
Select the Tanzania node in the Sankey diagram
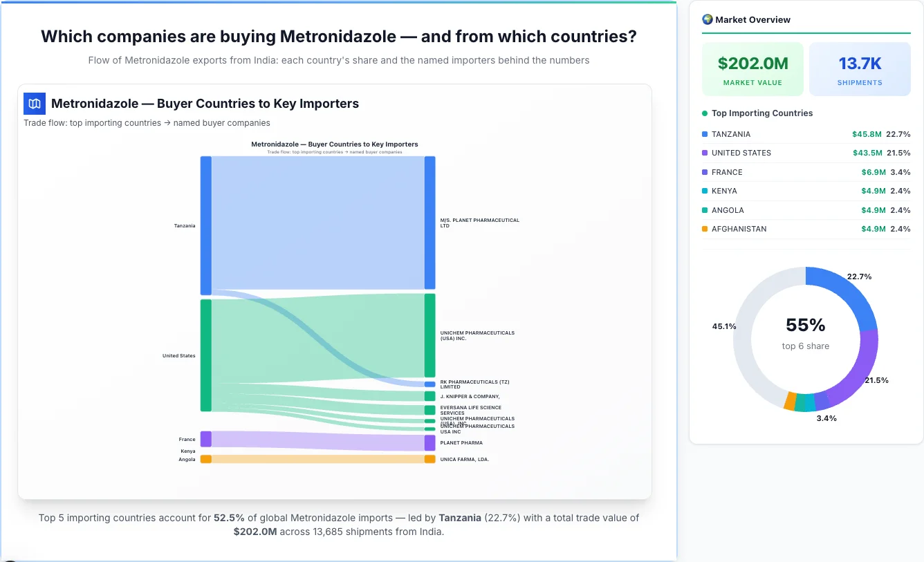pyautogui.click(x=205, y=225)
